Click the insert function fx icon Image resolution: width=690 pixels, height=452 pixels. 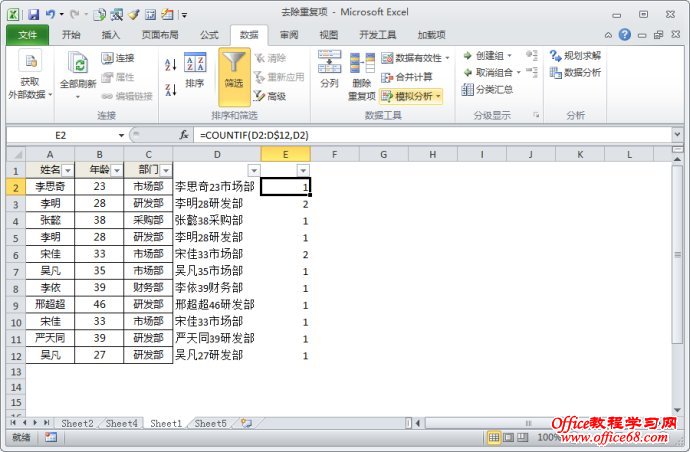click(184, 135)
